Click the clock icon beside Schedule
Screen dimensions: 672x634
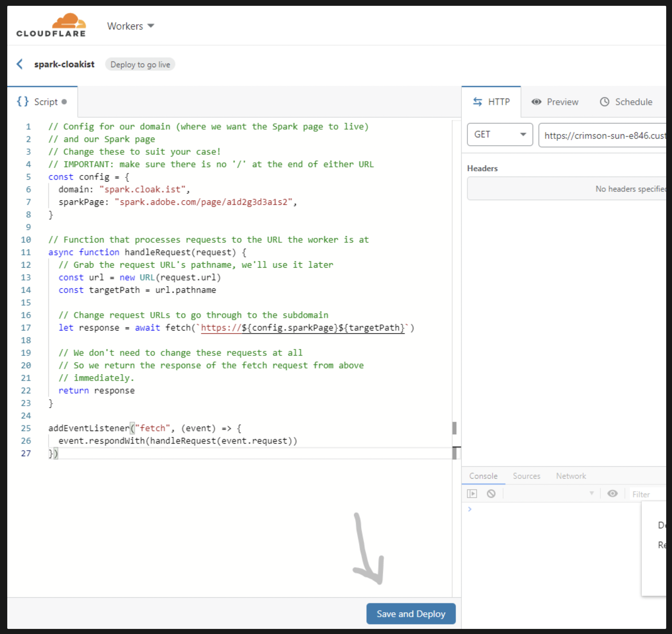point(605,102)
